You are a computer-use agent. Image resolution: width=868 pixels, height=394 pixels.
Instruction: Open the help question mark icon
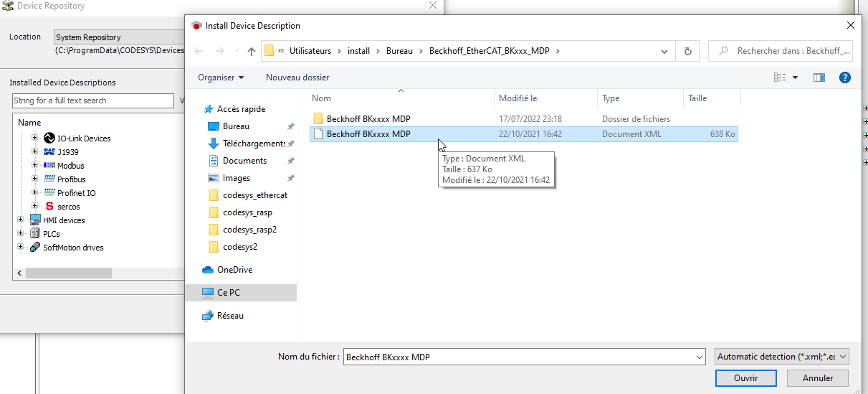[845, 77]
